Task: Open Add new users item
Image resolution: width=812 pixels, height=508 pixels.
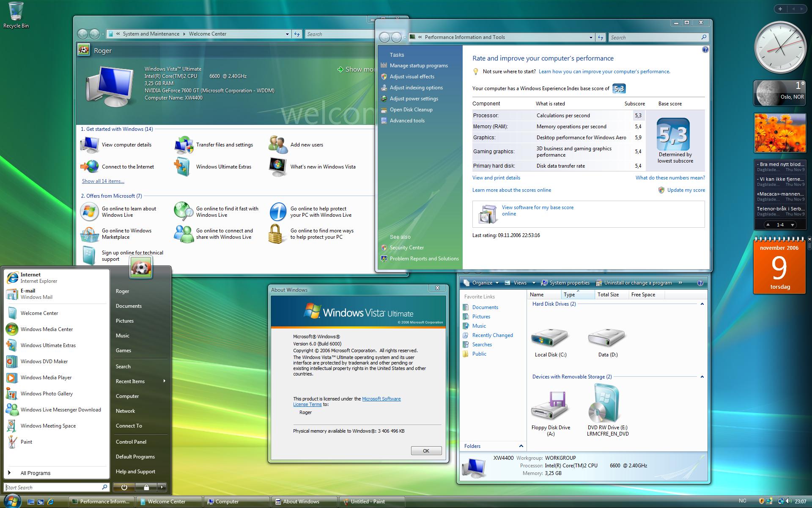Action: click(x=296, y=145)
